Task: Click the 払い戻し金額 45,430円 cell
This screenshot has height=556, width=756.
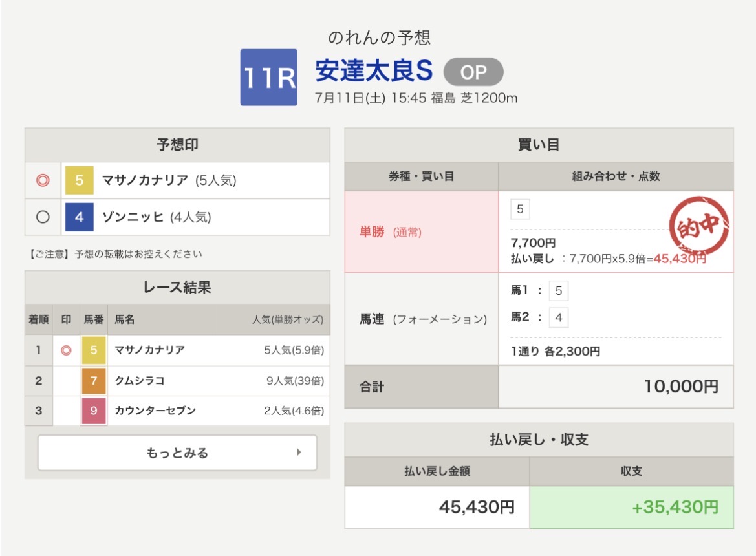Action: [437, 508]
